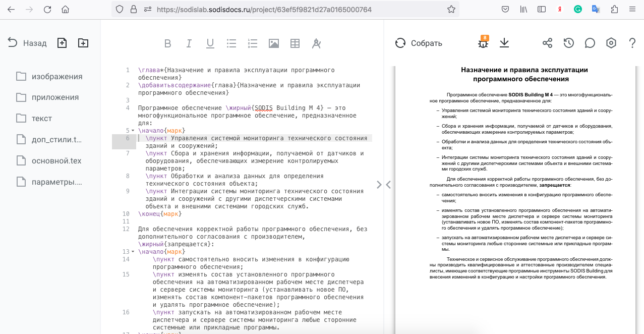Toggle bold formatting in editor toolbar
The image size is (644, 334).
168,43
